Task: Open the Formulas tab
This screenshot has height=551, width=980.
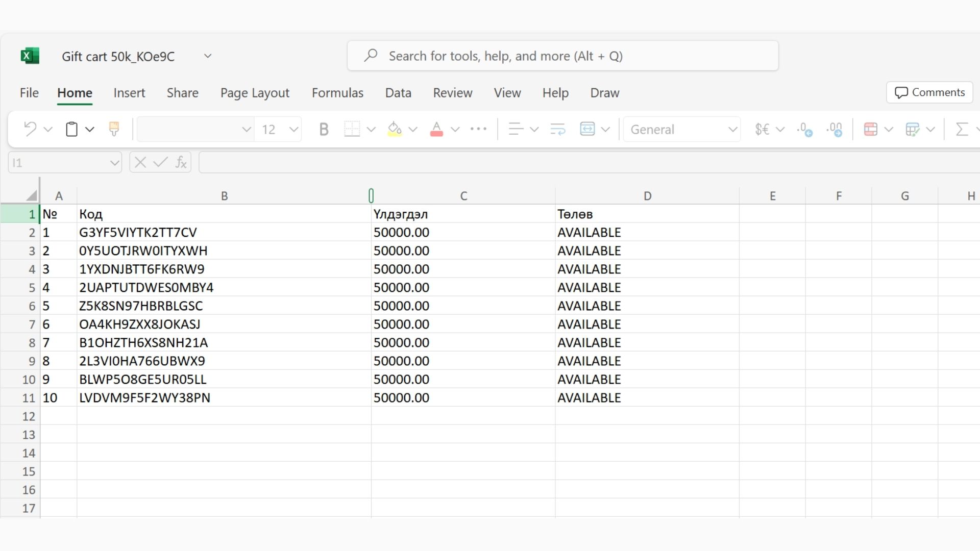Action: (x=337, y=93)
